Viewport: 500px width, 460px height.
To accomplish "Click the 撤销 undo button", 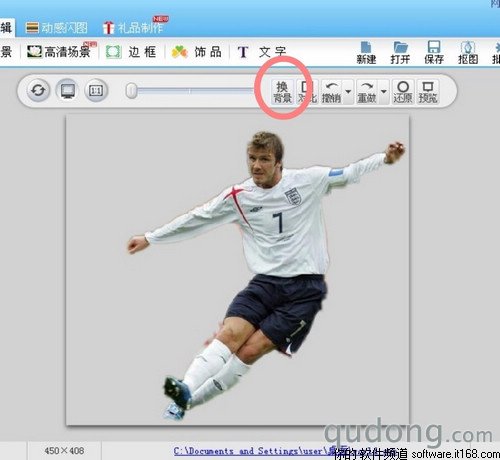I will coord(331,92).
